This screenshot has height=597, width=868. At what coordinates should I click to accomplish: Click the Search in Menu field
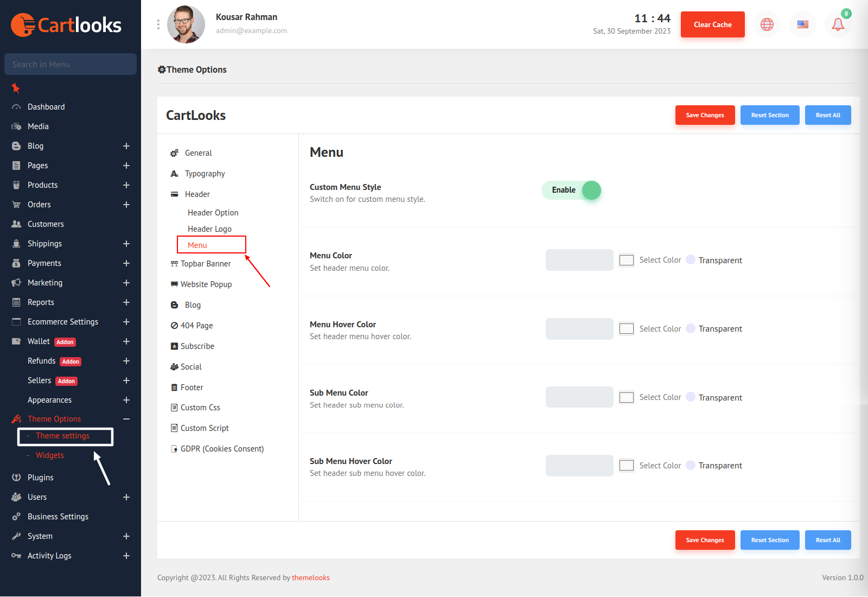(71, 64)
